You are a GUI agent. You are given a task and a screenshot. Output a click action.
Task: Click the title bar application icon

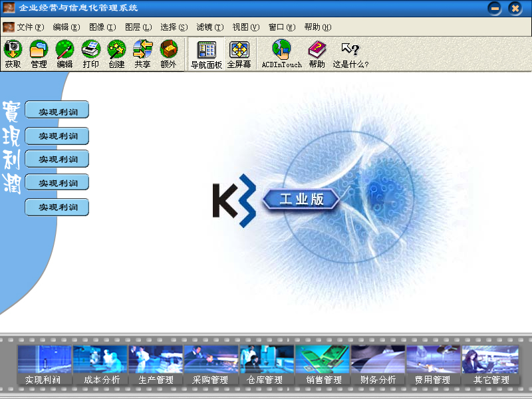pyautogui.click(x=9, y=7)
